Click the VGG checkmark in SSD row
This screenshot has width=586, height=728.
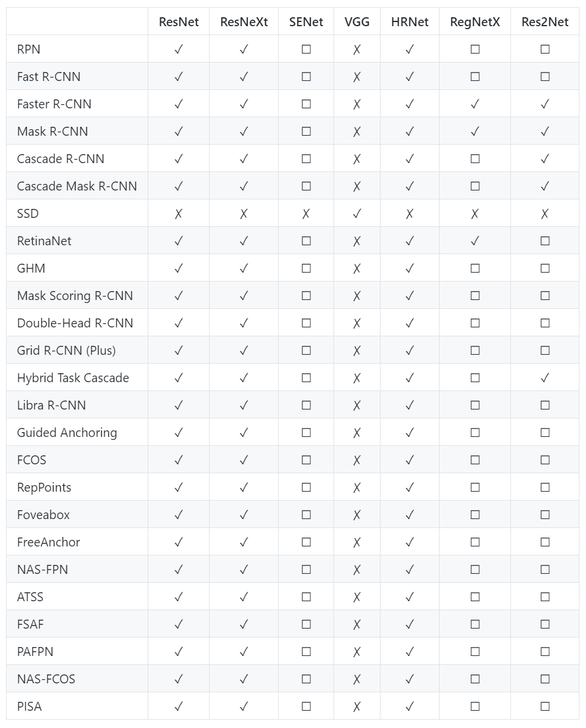357,214
